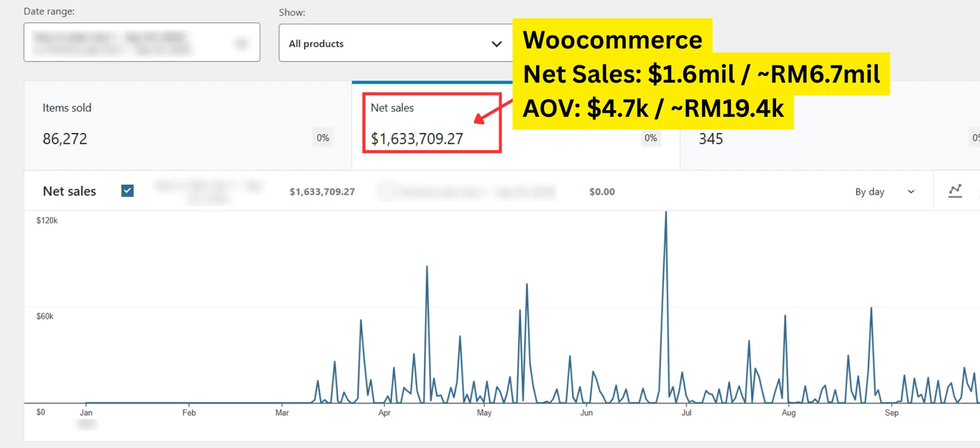Open the By day interval dropdown
Image resolution: width=980 pixels, height=448 pixels.
coord(884,192)
